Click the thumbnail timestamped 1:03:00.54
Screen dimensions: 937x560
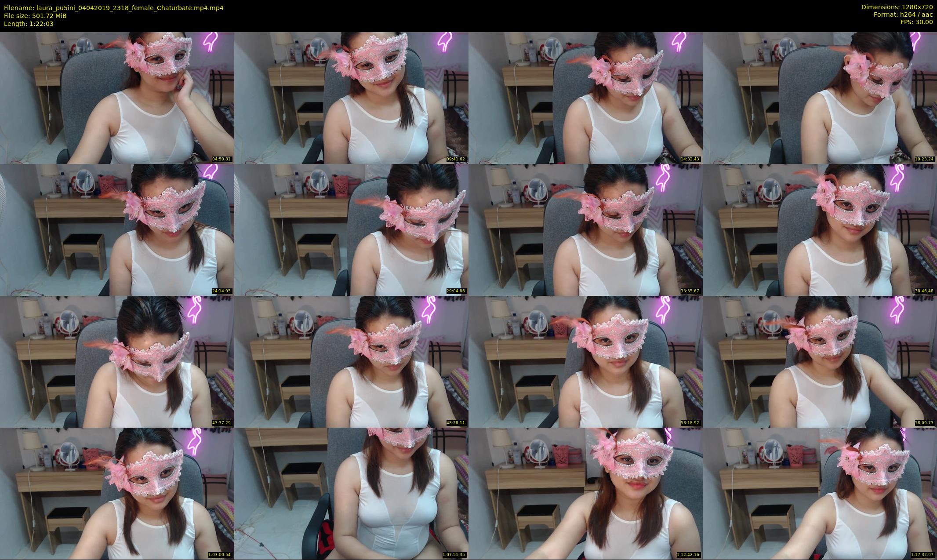tap(117, 494)
